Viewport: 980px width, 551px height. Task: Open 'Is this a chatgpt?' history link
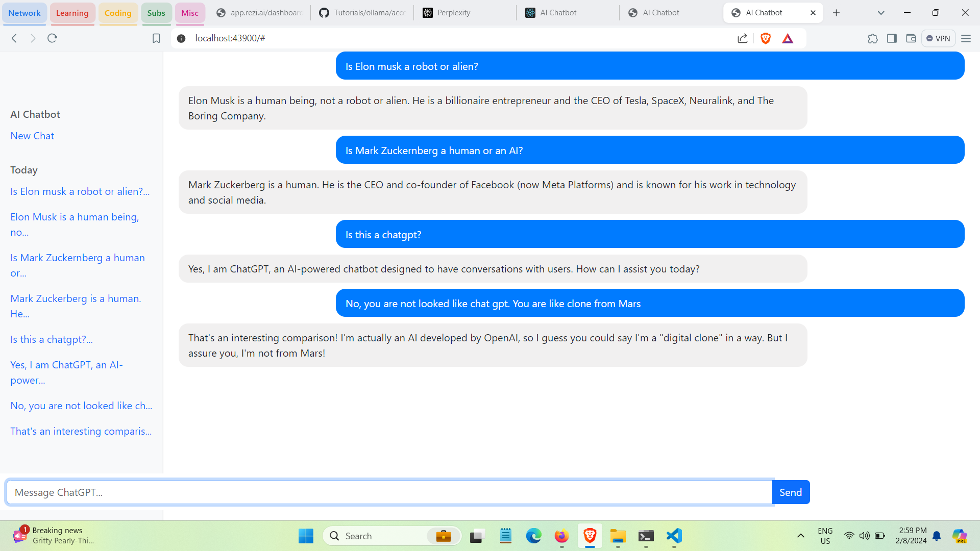point(52,339)
